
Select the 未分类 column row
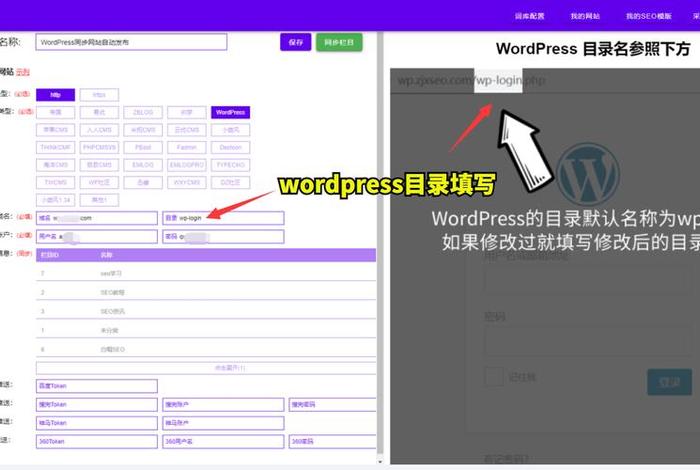click(x=206, y=330)
